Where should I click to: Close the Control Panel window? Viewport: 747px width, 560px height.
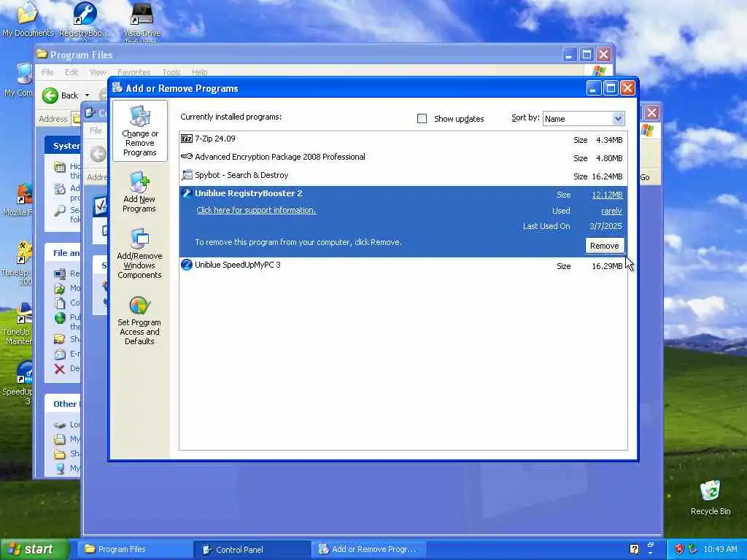pos(651,113)
